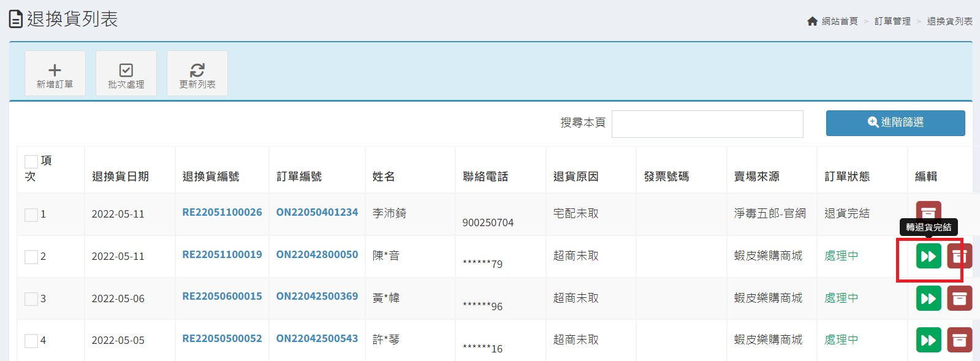The width and height of the screenshot is (980, 361).
Task: Click the green fast-forward icon in row 4
Action: click(928, 340)
